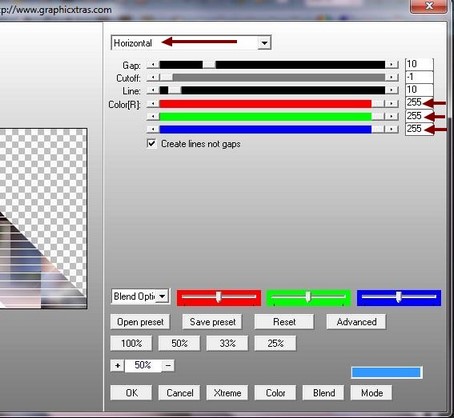
Task: Click the Gap slider left arrow
Action: [153, 65]
